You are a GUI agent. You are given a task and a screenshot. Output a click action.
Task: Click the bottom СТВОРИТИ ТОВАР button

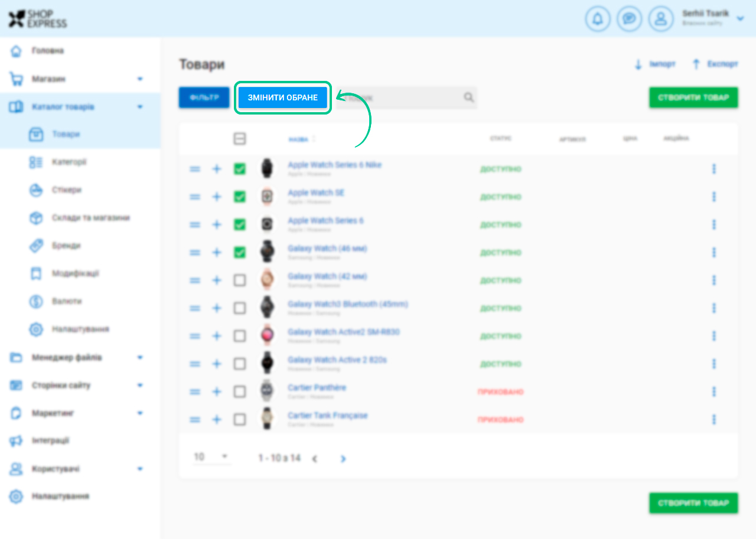[693, 504]
